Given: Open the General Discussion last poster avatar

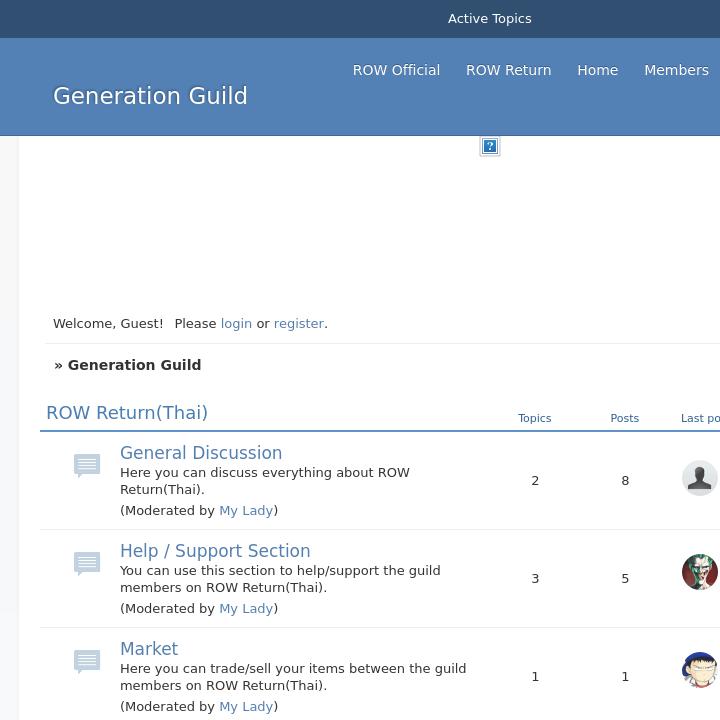Looking at the screenshot, I should pyautogui.click(x=699, y=478).
